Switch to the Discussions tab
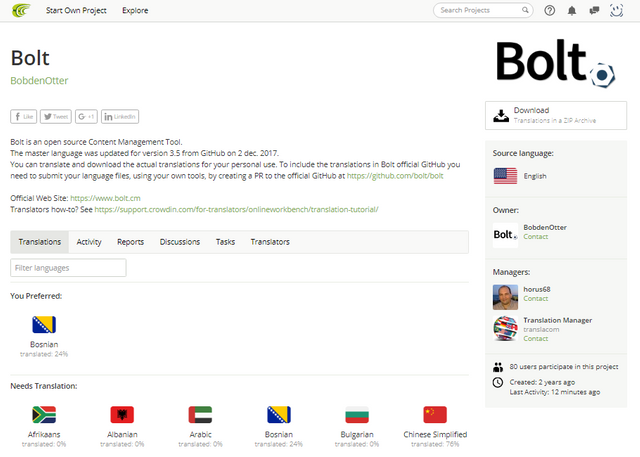 click(180, 242)
